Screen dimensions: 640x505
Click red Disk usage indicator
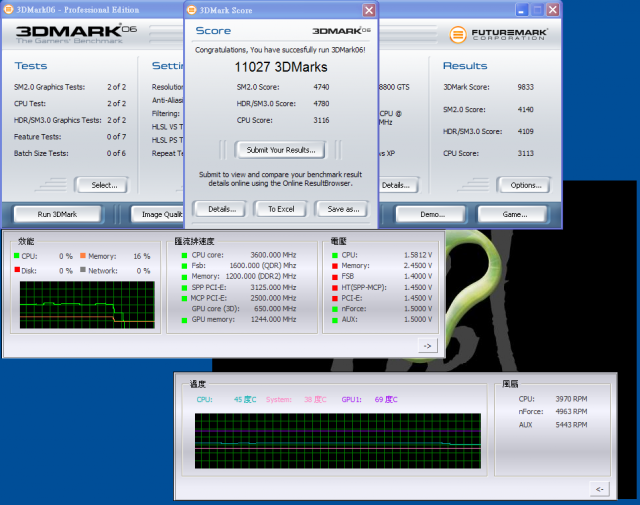click(17, 269)
